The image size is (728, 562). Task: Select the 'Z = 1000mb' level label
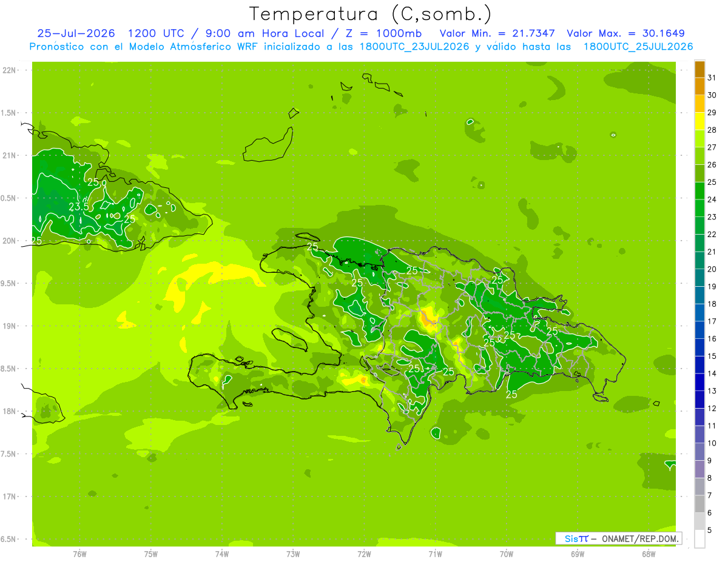tap(383, 33)
